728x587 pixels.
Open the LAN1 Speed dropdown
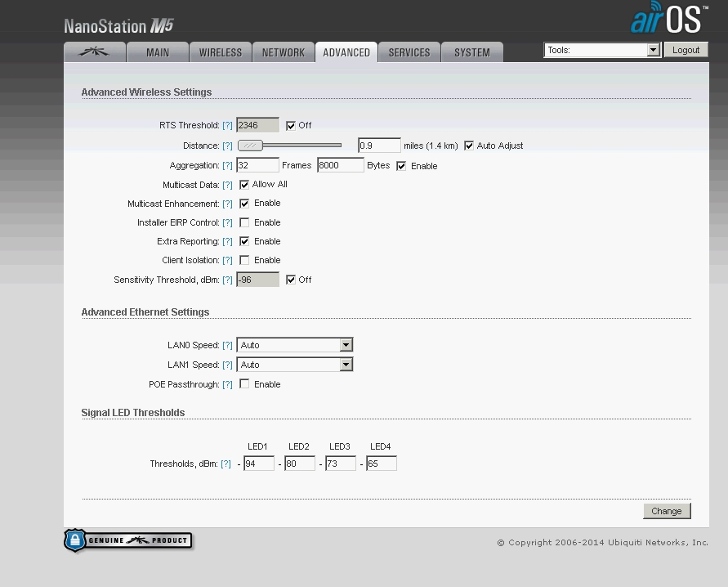click(295, 365)
